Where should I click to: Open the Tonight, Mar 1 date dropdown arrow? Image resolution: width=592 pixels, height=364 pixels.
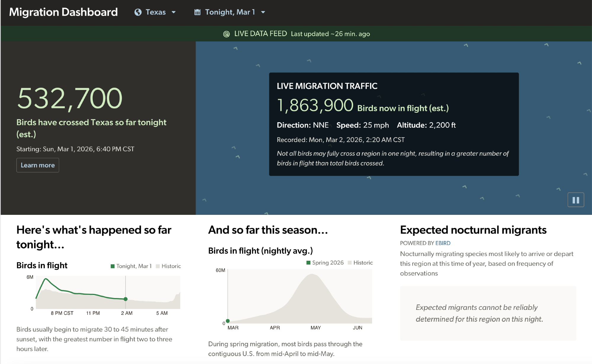click(x=263, y=12)
